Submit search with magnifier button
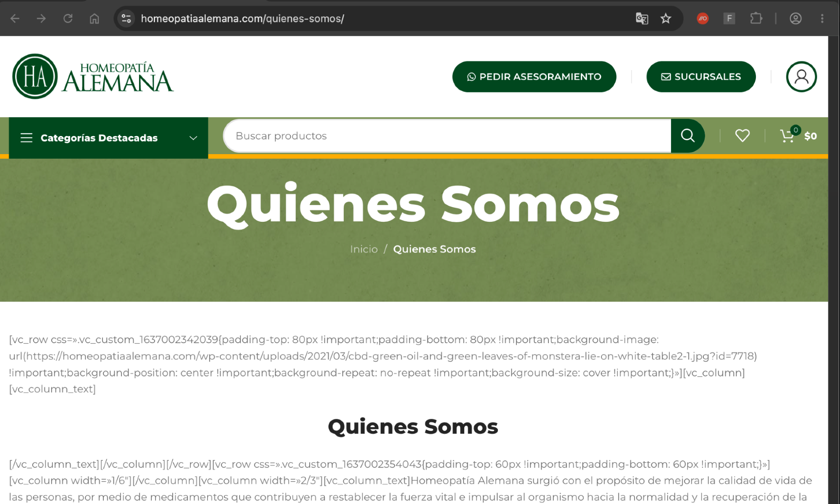The height and width of the screenshot is (504, 840). click(687, 136)
